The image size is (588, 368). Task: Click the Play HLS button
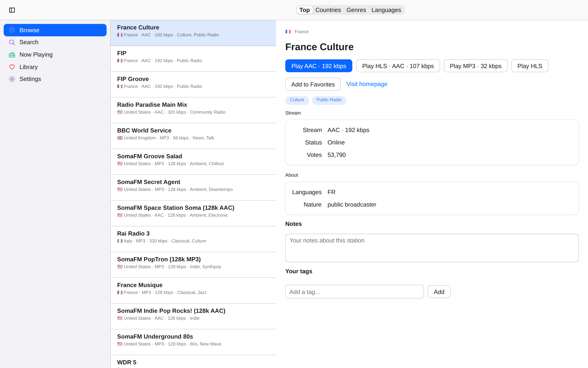[530, 66]
